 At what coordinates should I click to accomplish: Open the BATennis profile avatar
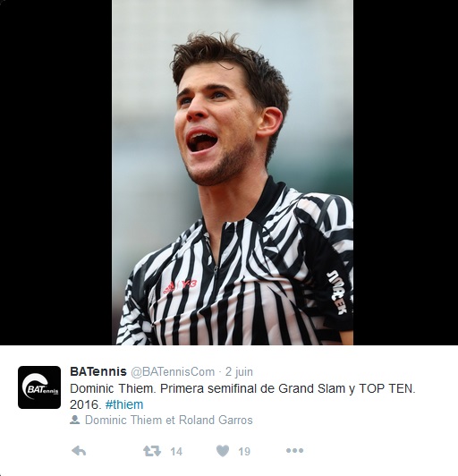39,387
